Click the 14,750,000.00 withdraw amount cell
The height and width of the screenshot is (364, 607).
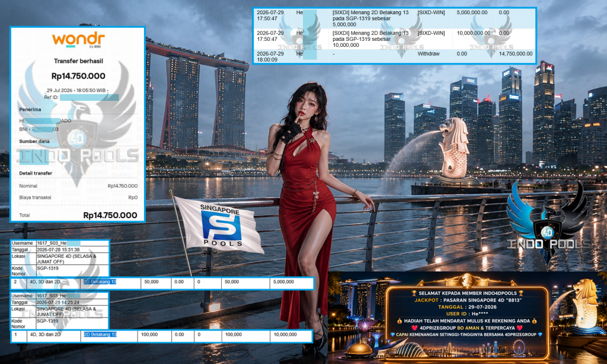pos(516,54)
